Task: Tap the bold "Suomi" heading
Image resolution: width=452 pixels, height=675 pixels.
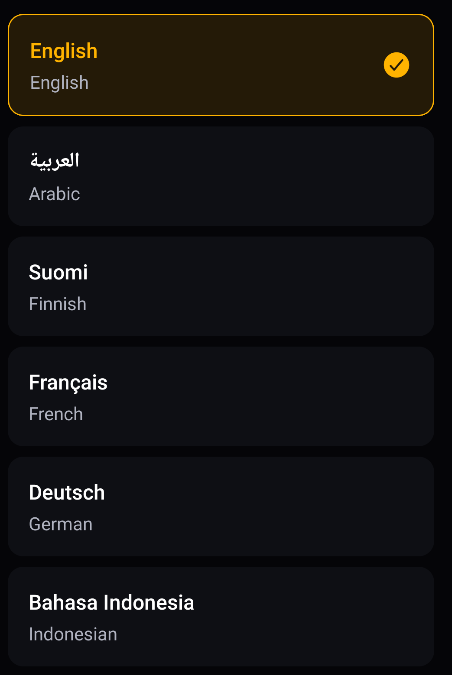Action: tap(58, 272)
